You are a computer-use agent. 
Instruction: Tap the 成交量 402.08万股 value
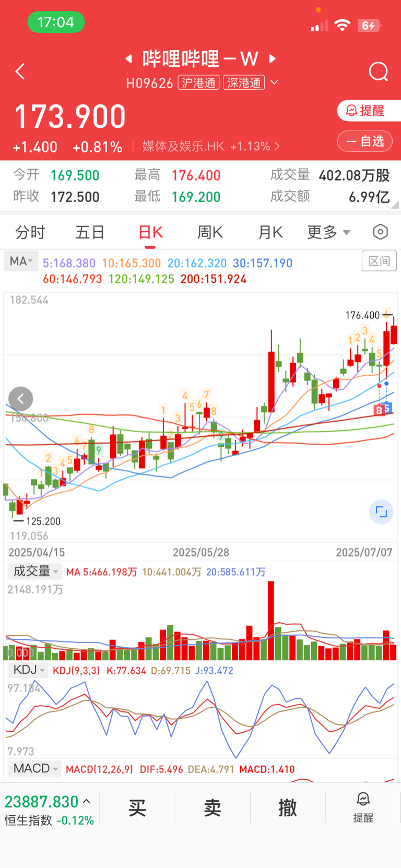354,175
